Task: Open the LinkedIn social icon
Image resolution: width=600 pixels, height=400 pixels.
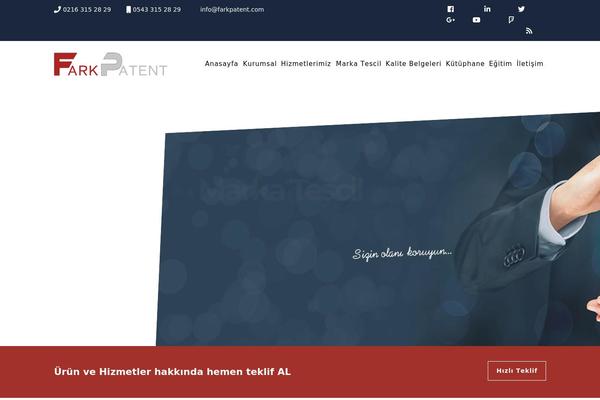Action: point(487,9)
